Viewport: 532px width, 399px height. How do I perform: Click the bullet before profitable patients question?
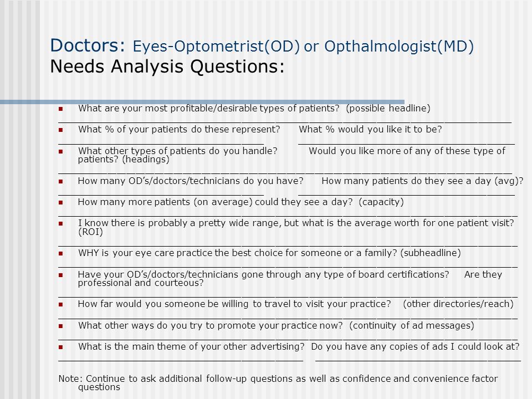coord(61,109)
